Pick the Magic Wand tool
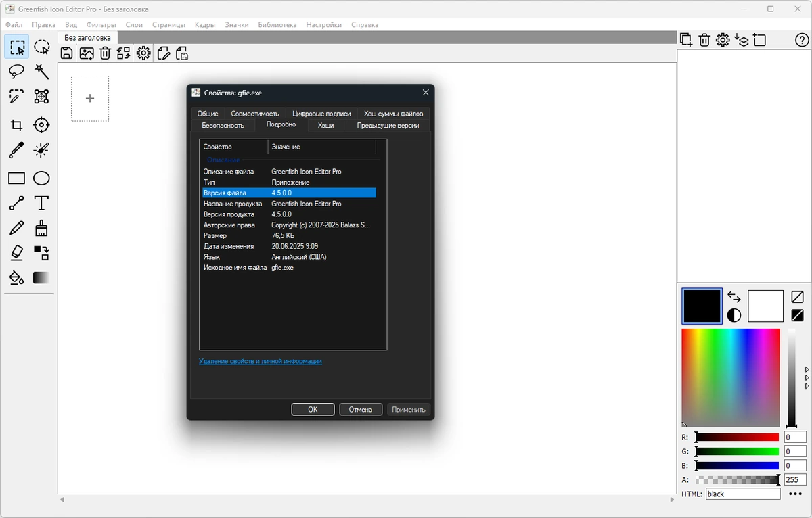Screen dimensions: 812x518 [x=42, y=71]
